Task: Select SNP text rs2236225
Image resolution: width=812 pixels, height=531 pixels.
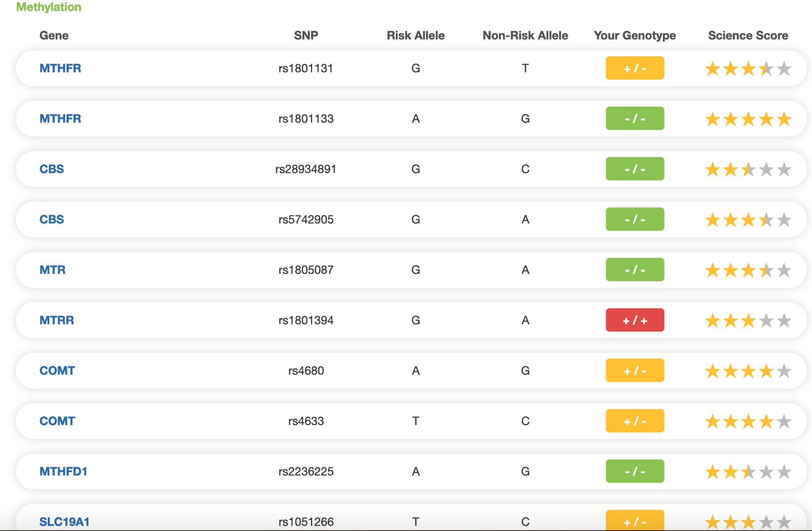Action: tap(306, 471)
